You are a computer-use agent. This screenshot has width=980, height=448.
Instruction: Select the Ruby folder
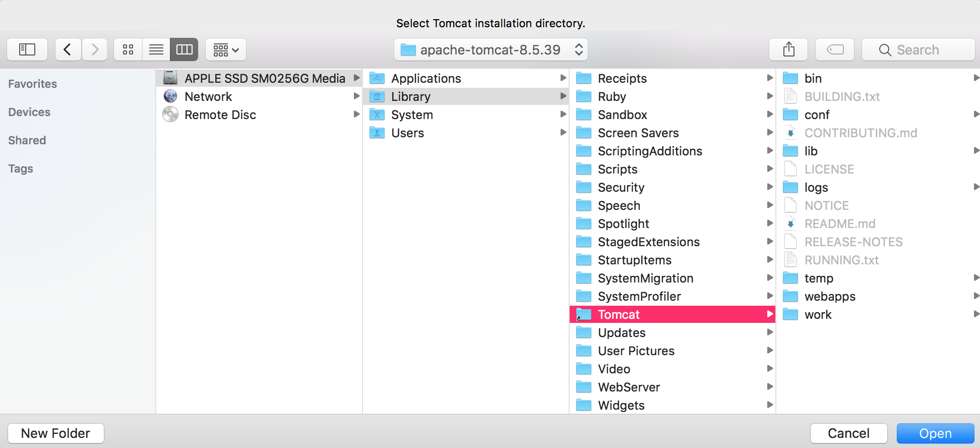pos(672,96)
